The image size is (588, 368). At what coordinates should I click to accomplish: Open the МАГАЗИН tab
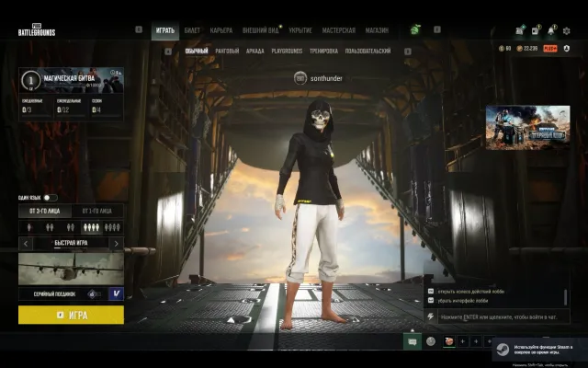[x=377, y=30]
